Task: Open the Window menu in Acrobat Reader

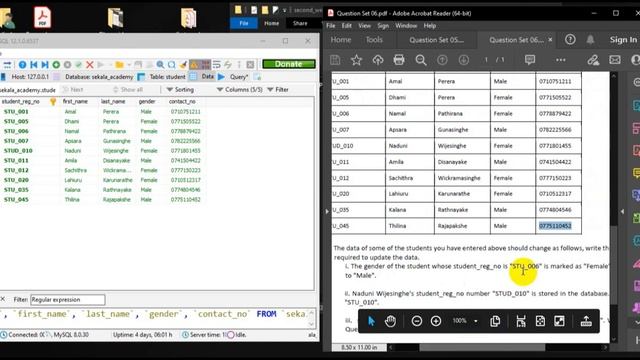Action: point(406,26)
